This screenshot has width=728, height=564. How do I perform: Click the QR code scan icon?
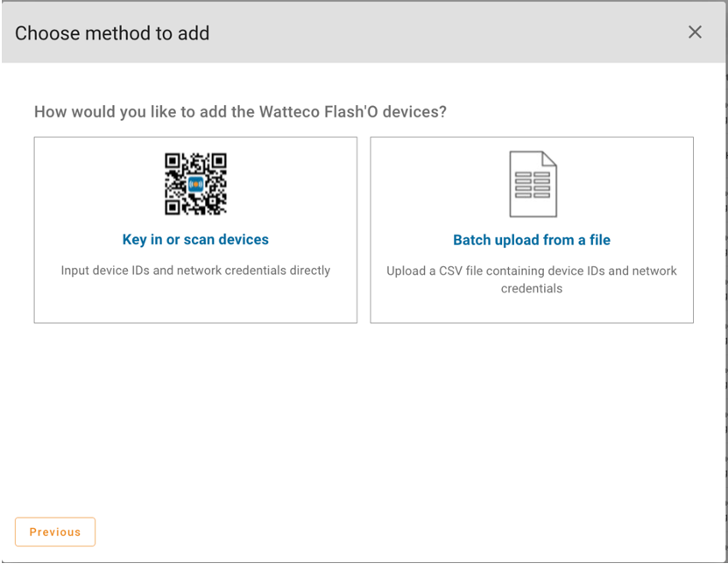(195, 184)
